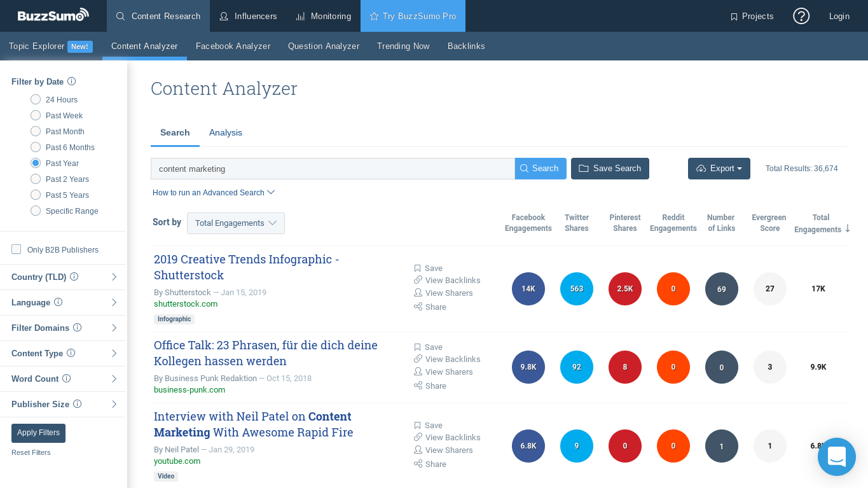Click the Content Type info icon

pyautogui.click(x=71, y=353)
